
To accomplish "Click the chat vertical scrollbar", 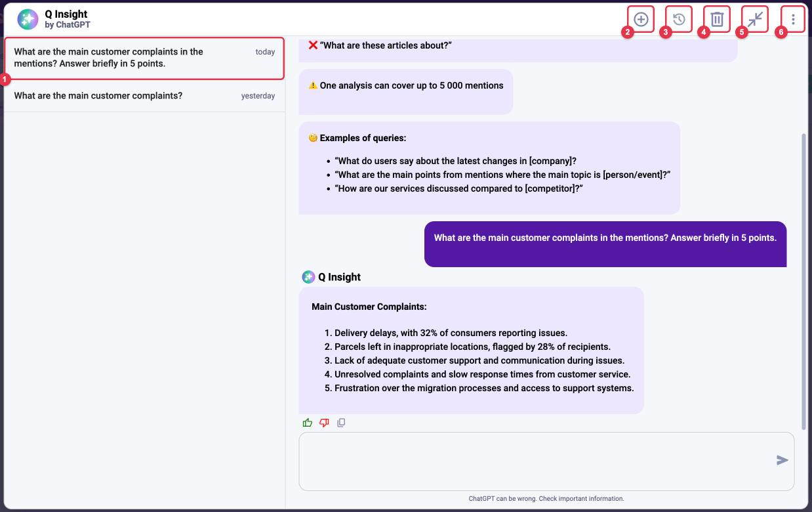I will click(x=804, y=282).
